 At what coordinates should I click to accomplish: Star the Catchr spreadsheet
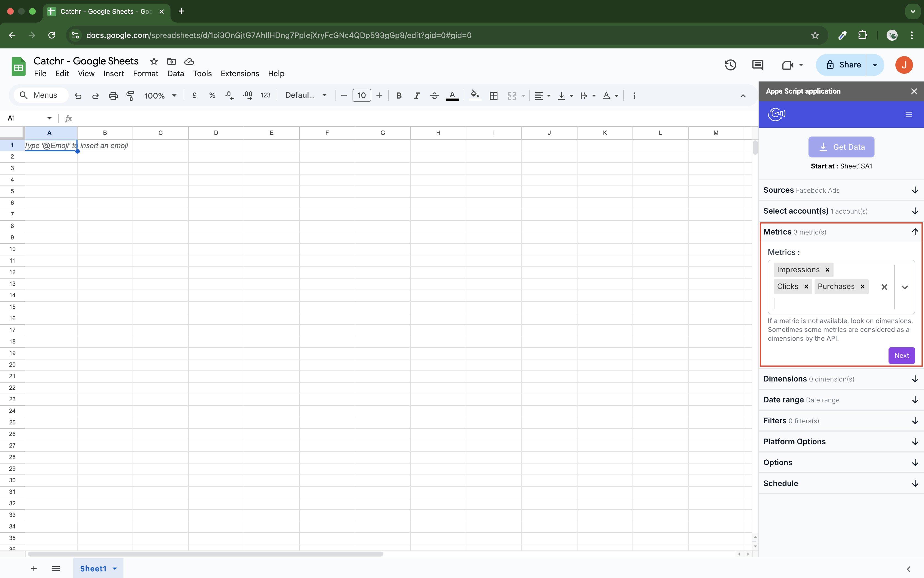154,61
